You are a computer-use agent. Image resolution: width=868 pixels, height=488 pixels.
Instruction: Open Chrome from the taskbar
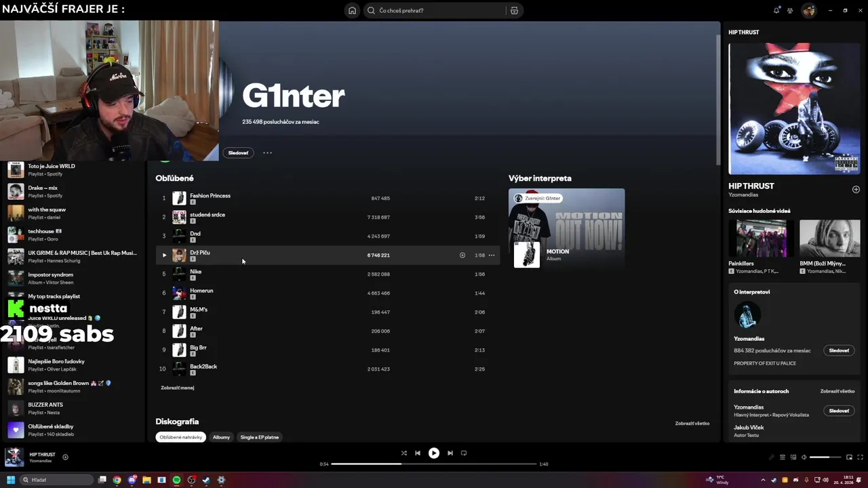coord(117,480)
